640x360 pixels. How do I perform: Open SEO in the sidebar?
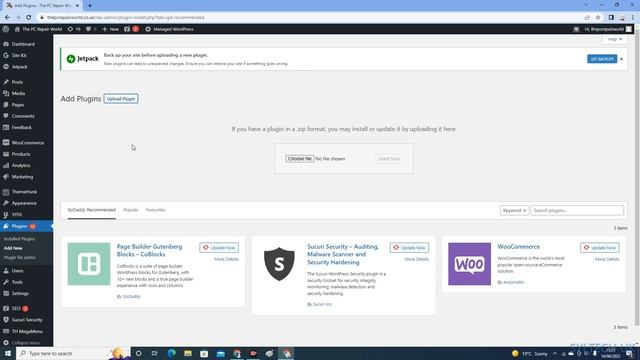click(16, 309)
